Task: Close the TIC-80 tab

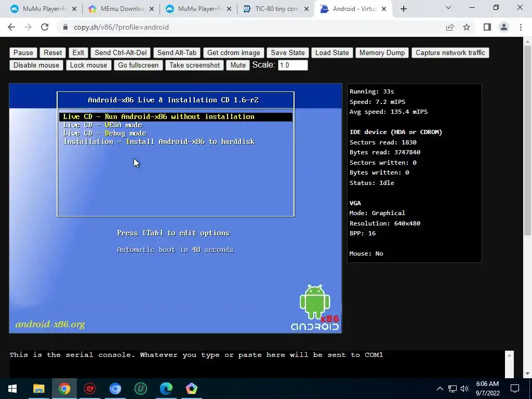Action: (307, 9)
